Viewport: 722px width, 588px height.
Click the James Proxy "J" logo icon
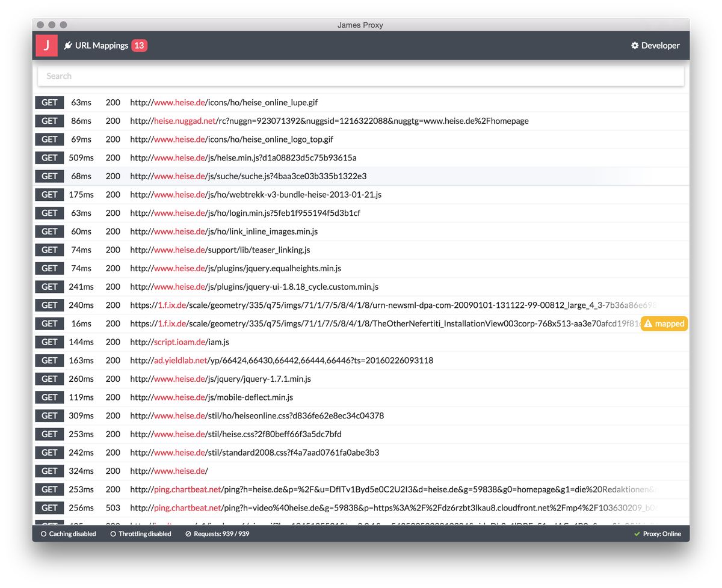[x=46, y=45]
